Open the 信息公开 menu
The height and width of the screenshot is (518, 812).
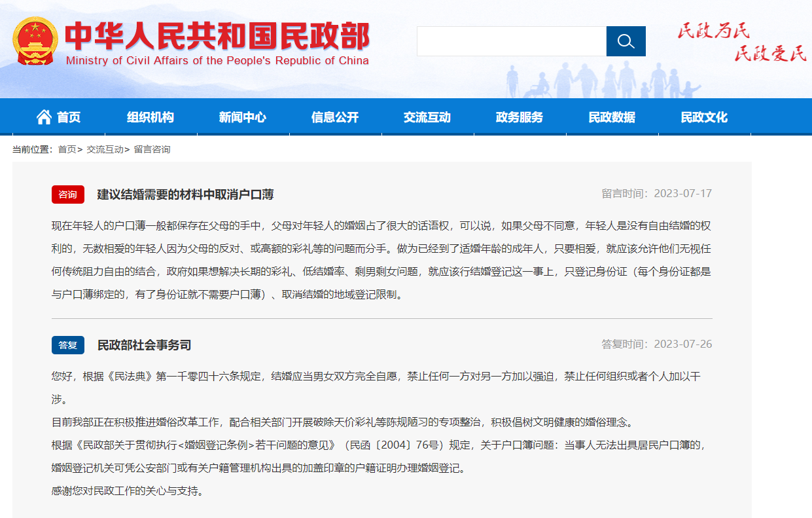tap(335, 117)
